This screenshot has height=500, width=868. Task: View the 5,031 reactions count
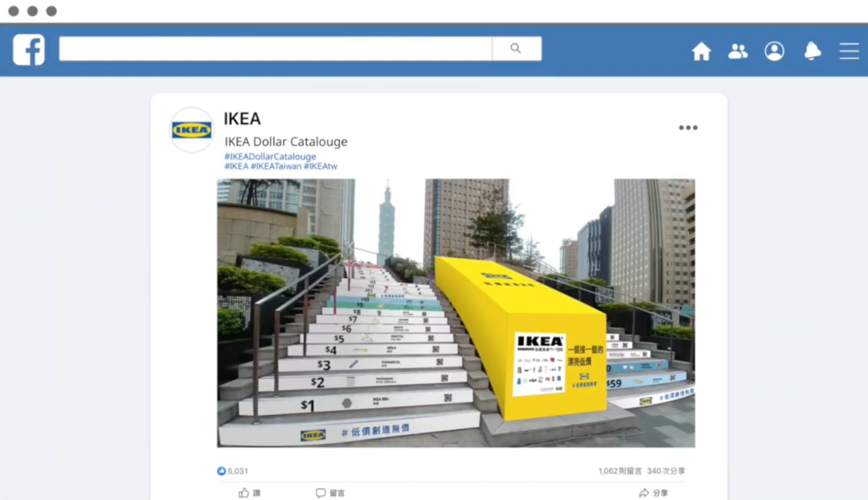[x=238, y=471]
